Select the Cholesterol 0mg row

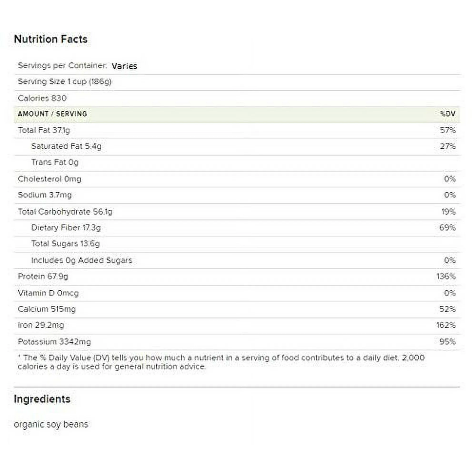pyautogui.click(x=49, y=179)
